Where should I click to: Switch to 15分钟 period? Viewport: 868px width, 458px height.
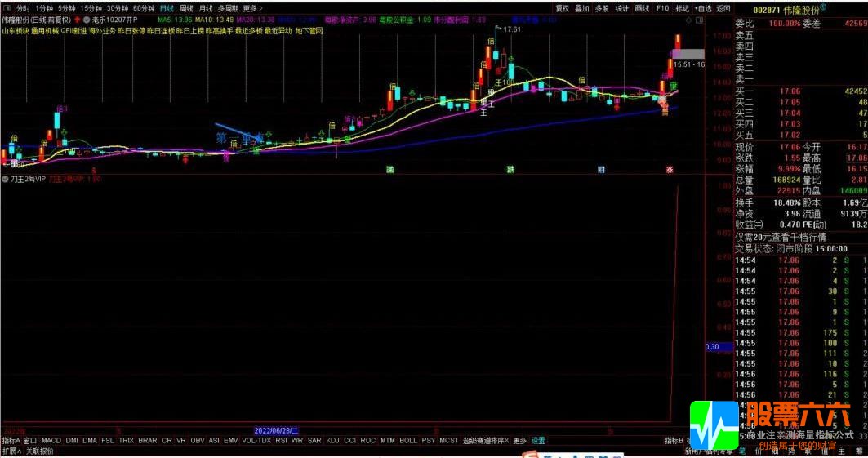(91, 8)
